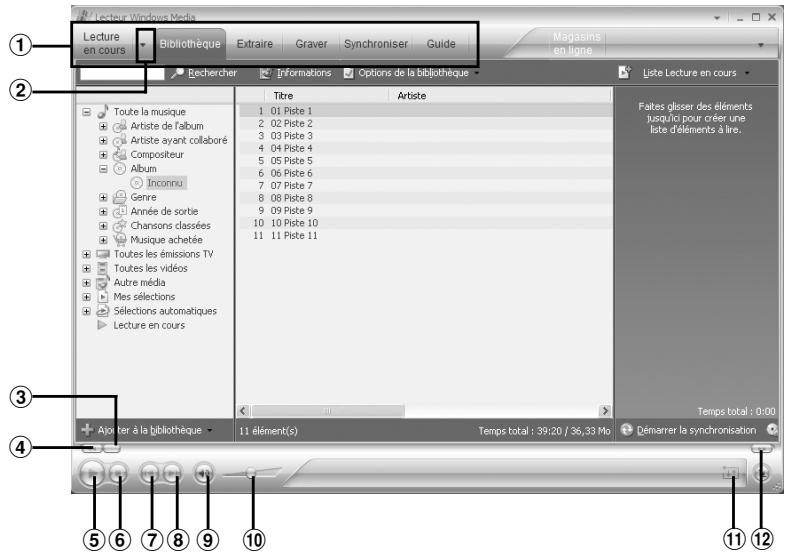This screenshot has width=790, height=559.
Task: Expand Chansons classées node
Action: tap(103, 226)
